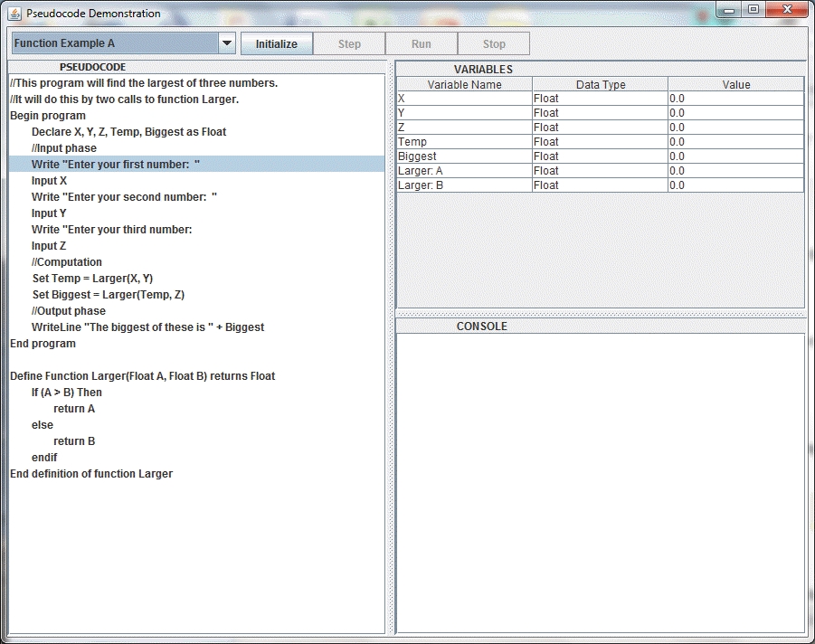This screenshot has height=644, width=815.
Task: Select the "return A" pseudocode line
Action: tap(74, 409)
